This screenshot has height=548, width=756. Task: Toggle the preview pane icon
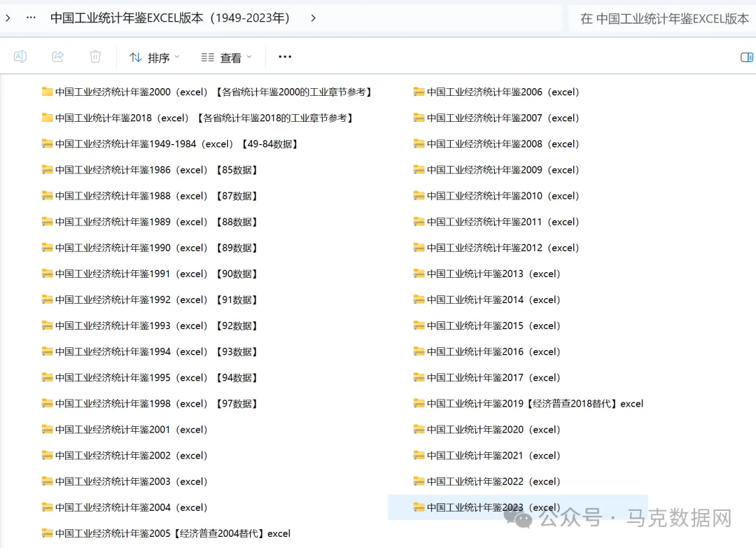747,57
